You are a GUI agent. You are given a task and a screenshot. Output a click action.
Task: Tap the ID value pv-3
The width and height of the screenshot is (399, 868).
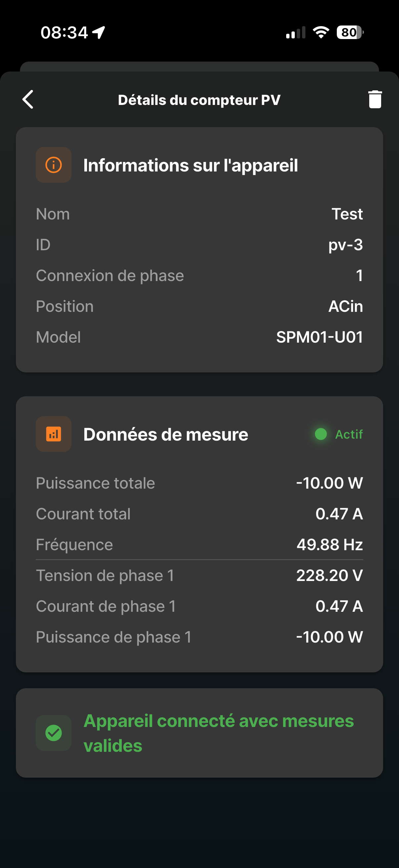345,245
